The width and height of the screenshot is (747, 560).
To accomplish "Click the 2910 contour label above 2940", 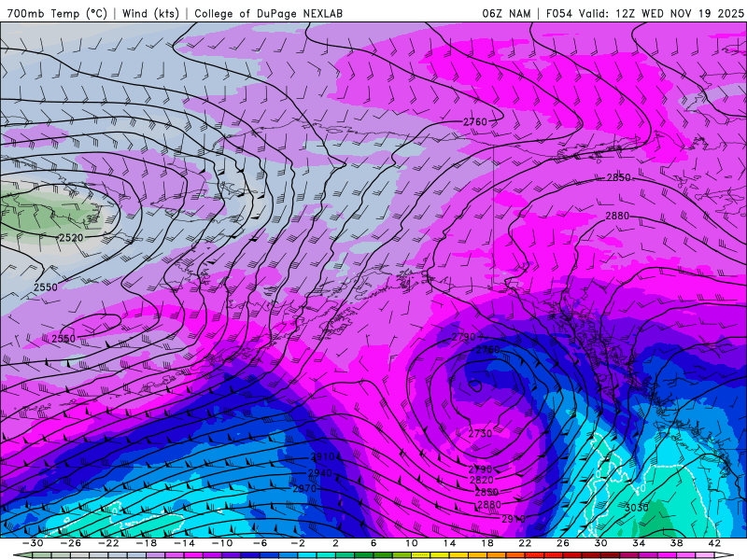I will [322, 456].
